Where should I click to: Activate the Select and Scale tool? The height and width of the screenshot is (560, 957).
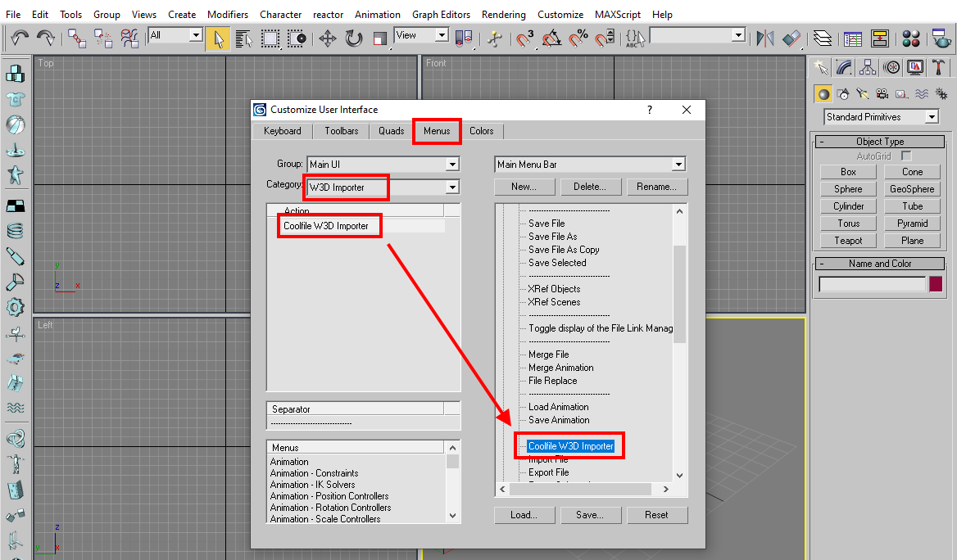click(x=380, y=38)
